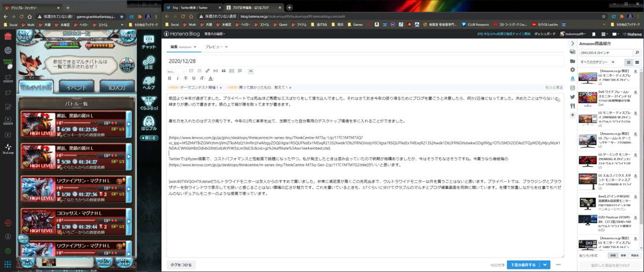Open the font size (T) dropdown in the editor
This screenshot has width=644, height=272.
point(202,78)
